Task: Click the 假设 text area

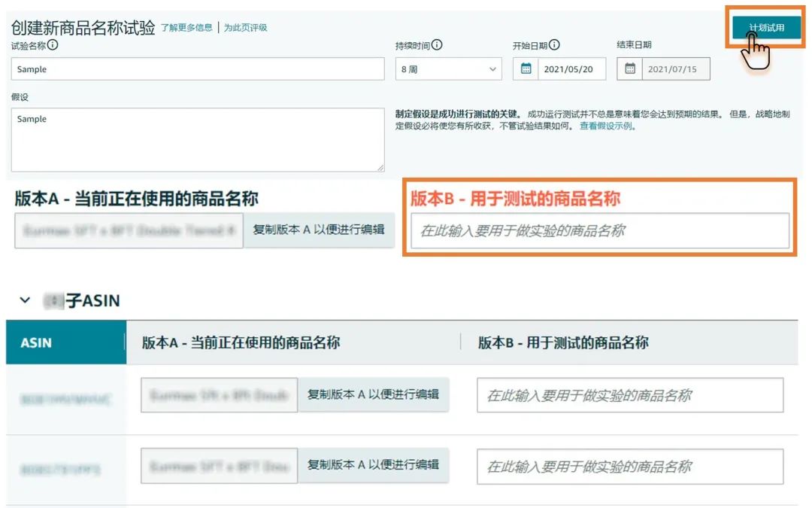Action: (x=197, y=139)
